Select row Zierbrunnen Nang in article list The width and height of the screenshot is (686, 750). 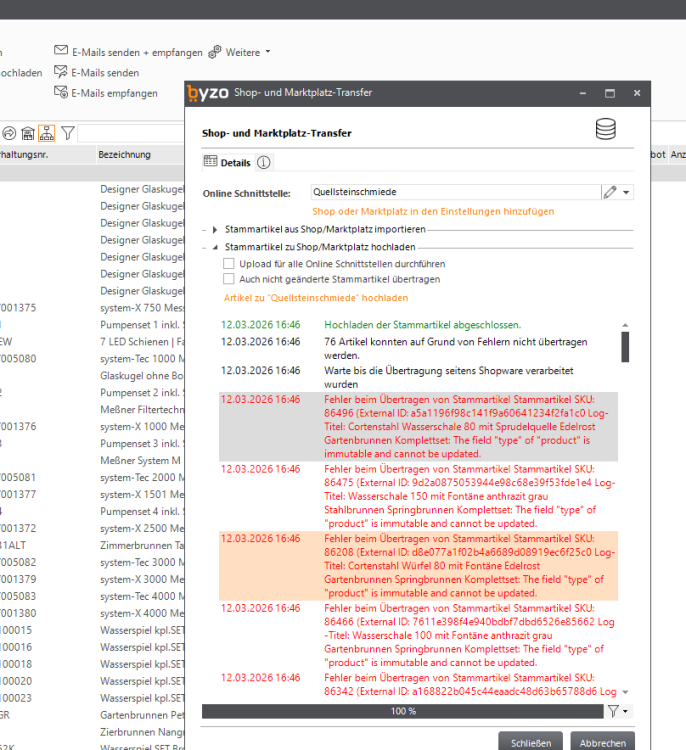coord(92,732)
